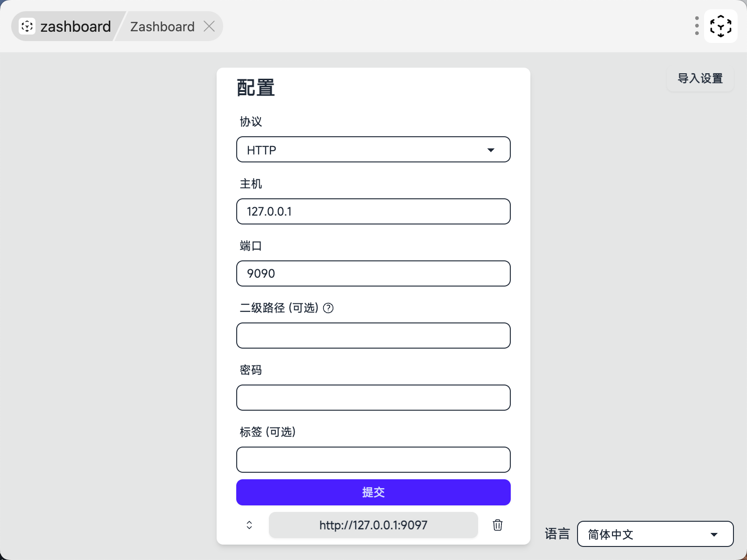The height and width of the screenshot is (560, 747).
Task: Click the 导入设置 import settings button
Action: coord(700,78)
